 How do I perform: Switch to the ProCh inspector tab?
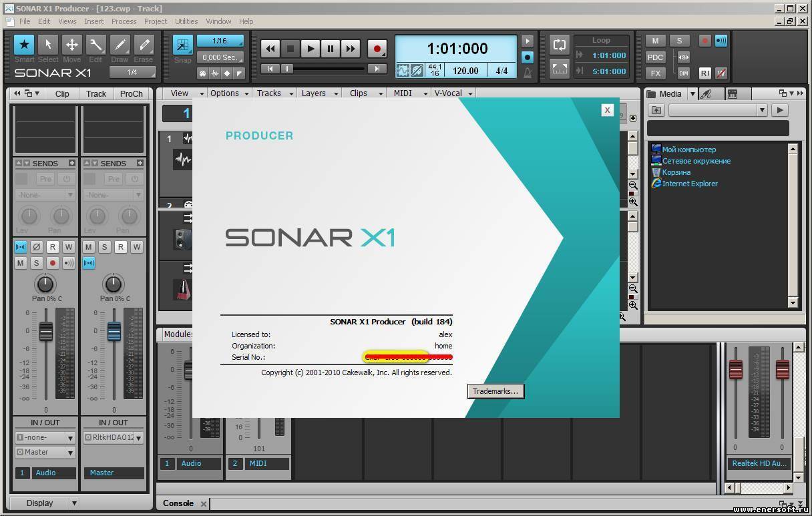coord(131,94)
